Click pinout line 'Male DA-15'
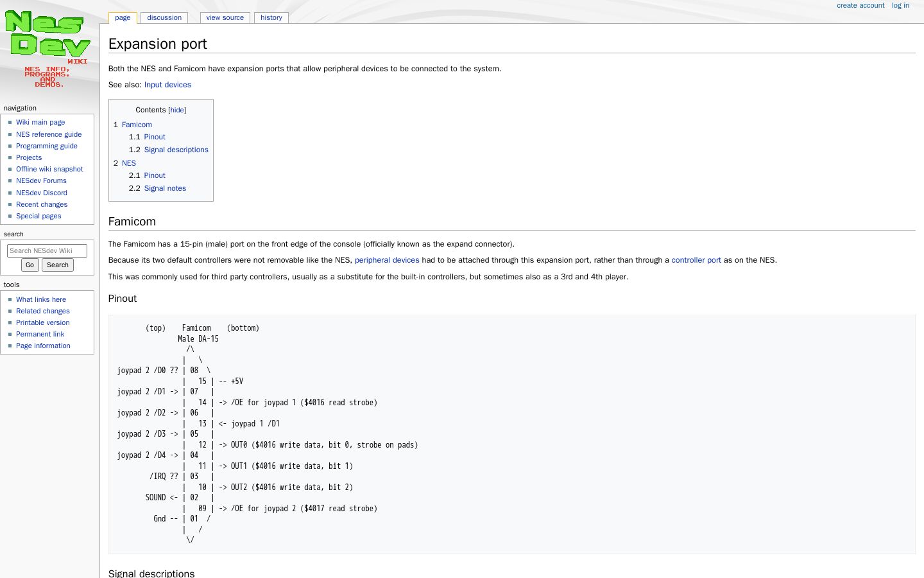Viewport: 924px width, 578px height. coord(198,338)
